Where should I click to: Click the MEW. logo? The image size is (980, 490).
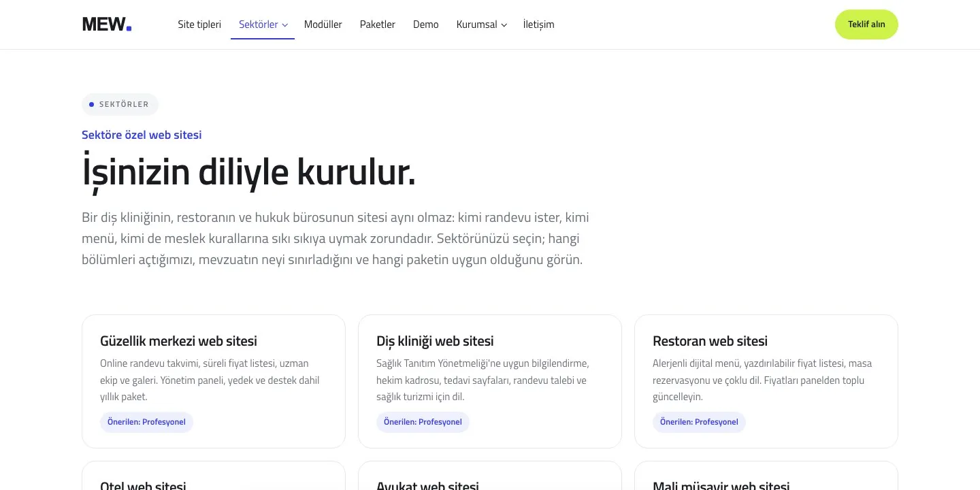point(107,24)
